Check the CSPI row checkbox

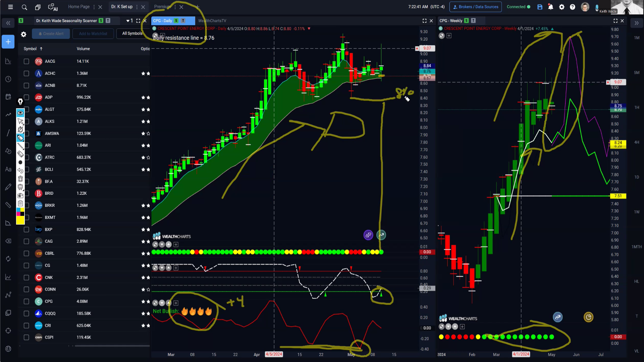26,338
